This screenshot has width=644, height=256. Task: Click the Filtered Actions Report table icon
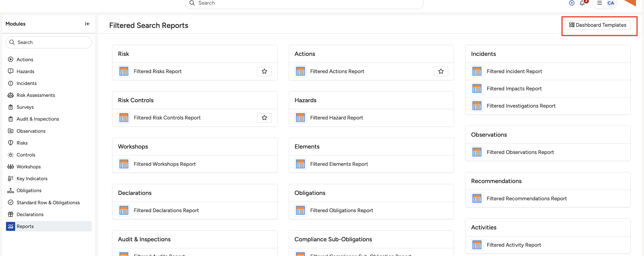click(x=300, y=71)
